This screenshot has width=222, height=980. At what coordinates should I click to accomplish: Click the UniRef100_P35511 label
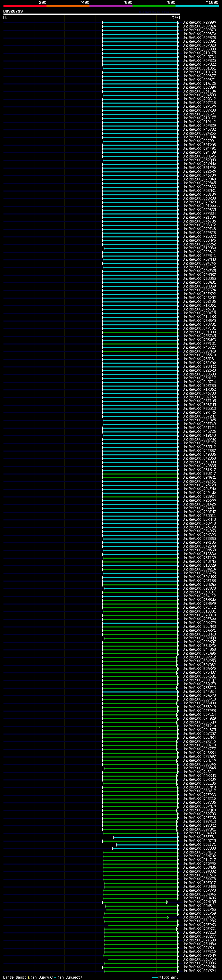[x=199, y=516]
